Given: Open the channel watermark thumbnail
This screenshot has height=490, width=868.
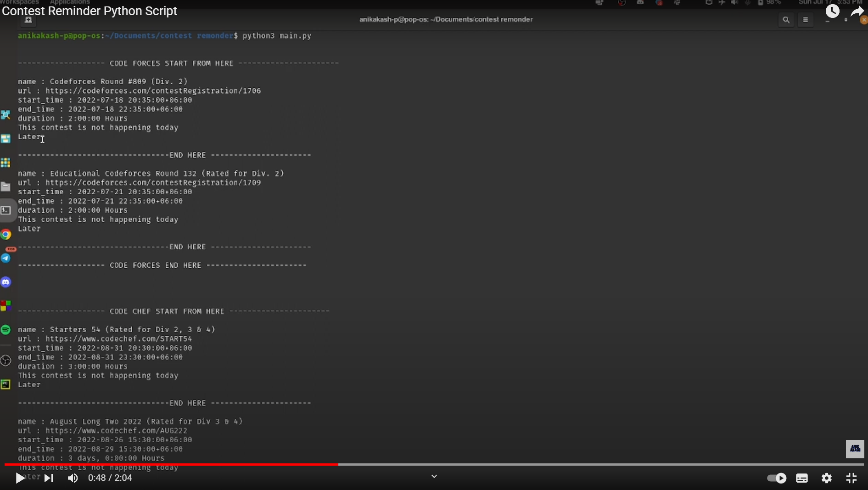Looking at the screenshot, I should click(855, 449).
